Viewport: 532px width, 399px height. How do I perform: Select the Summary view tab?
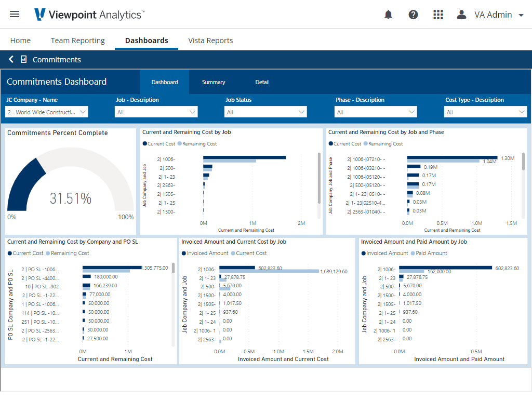point(214,82)
